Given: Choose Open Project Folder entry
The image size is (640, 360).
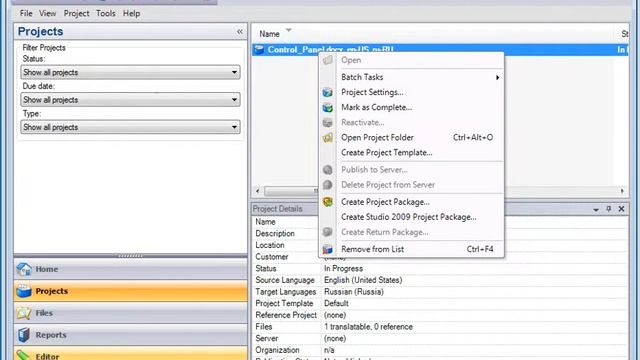Looking at the screenshot, I should 411,138.
